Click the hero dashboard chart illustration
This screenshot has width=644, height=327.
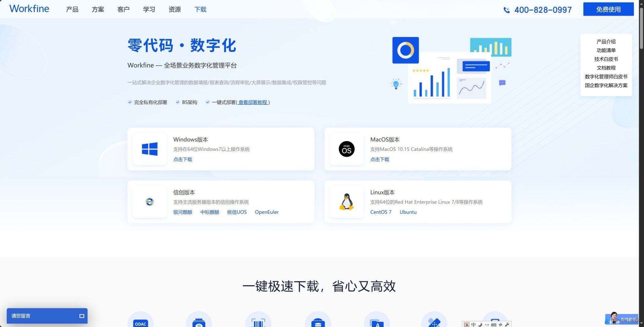point(451,70)
